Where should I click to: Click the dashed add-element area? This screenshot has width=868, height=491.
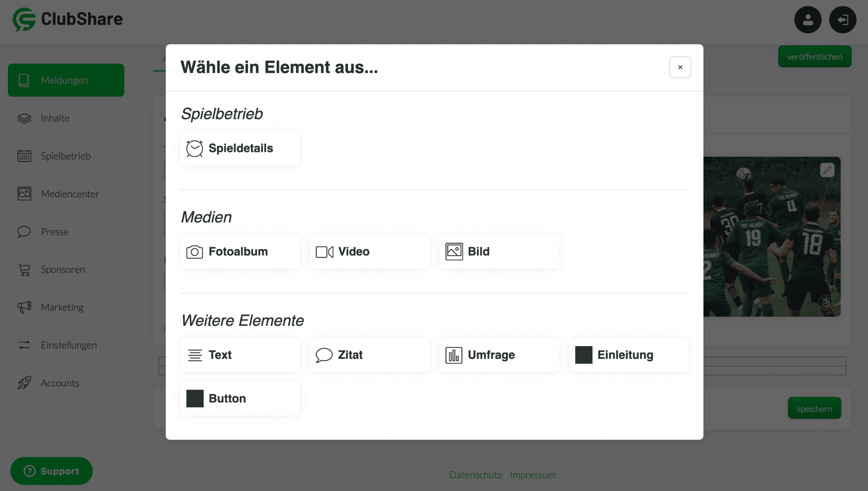[775, 366]
